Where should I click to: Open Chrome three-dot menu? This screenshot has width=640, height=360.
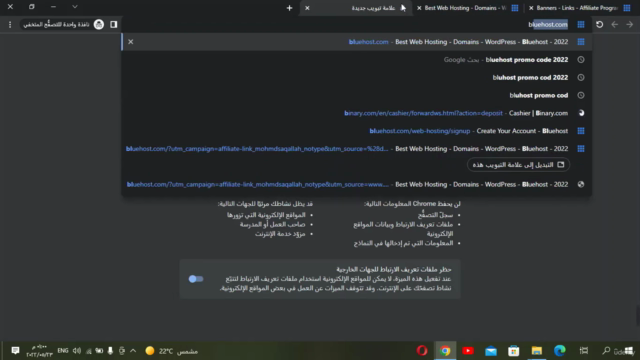pos(10,24)
